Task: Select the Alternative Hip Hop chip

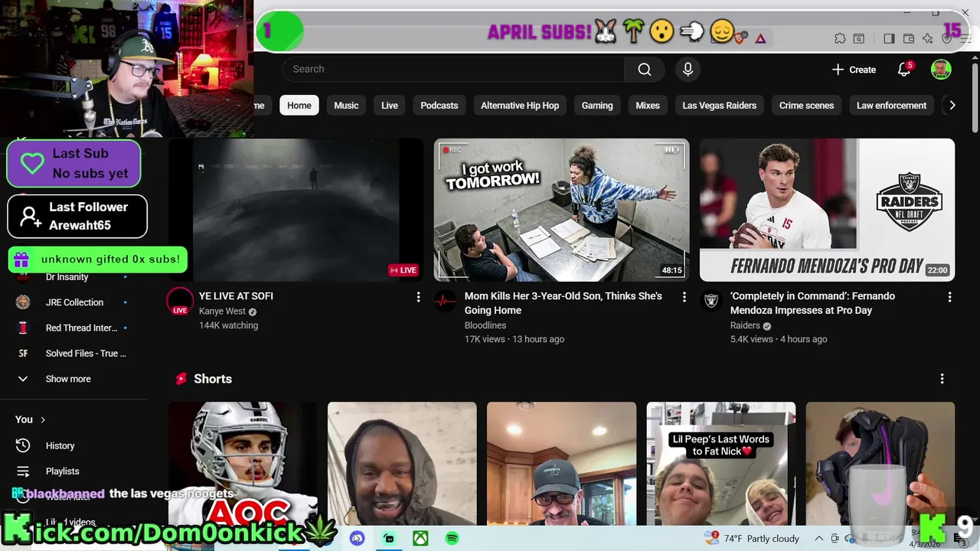Action: pyautogui.click(x=520, y=106)
